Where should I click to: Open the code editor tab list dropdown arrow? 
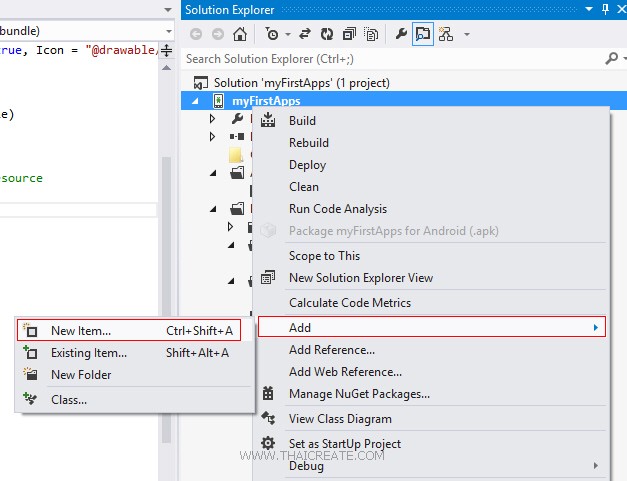[168, 9]
